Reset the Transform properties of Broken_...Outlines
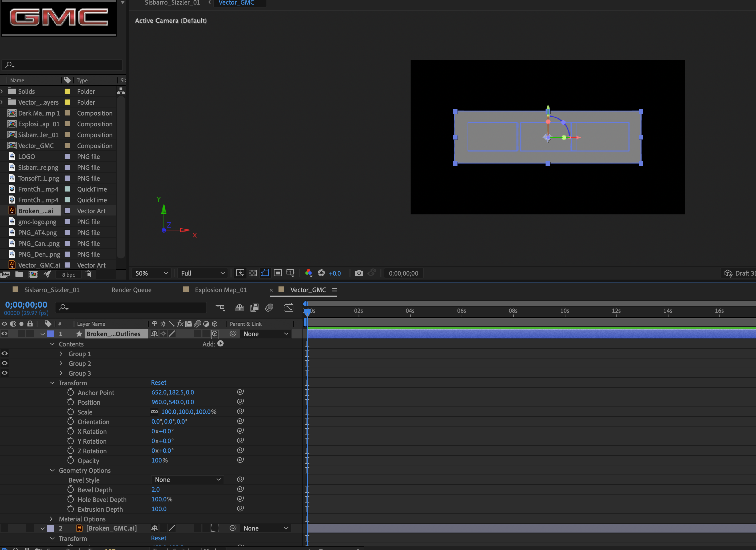 [159, 382]
